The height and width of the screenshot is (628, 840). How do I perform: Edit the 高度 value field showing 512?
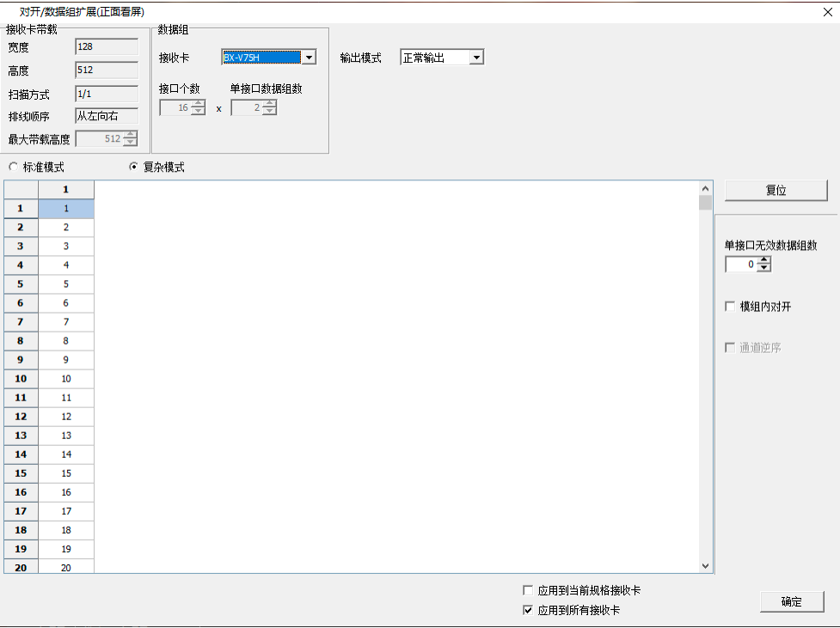coord(106,70)
